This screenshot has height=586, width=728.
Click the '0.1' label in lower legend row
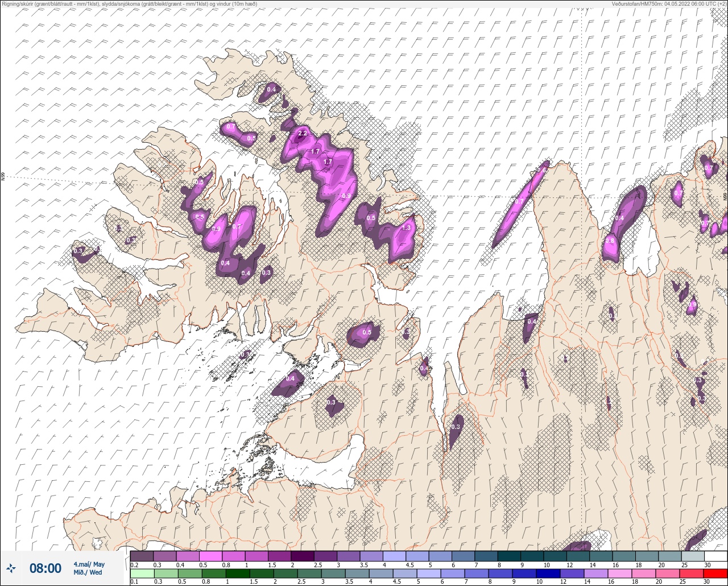pos(134,581)
